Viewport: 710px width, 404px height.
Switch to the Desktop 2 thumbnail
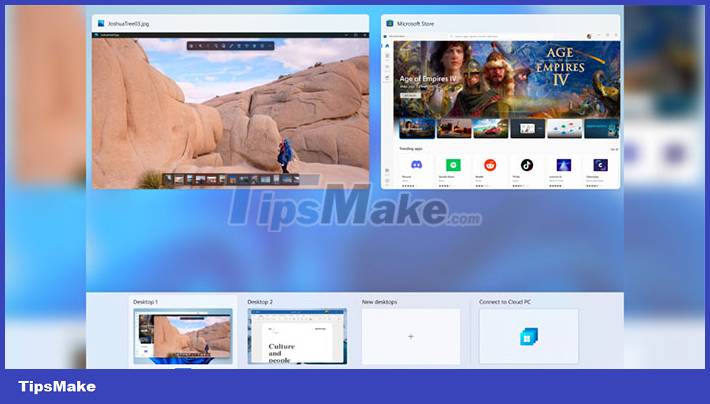(x=297, y=336)
